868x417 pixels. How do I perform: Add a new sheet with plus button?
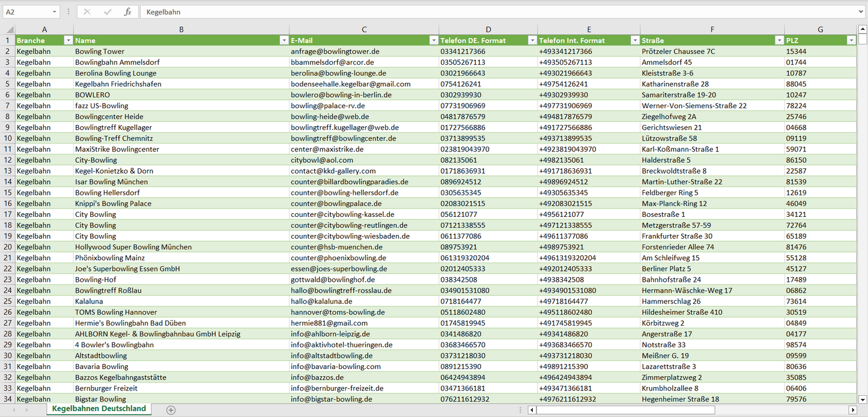tap(171, 410)
